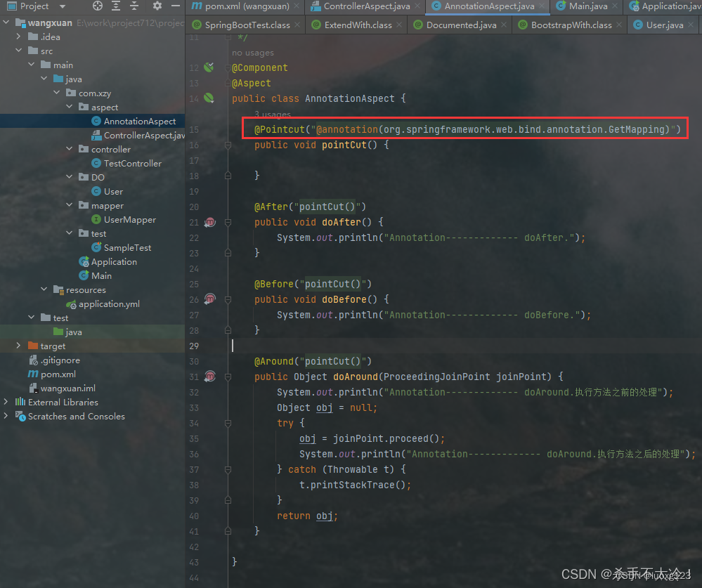Click line number 29 in gutter

tap(194, 346)
